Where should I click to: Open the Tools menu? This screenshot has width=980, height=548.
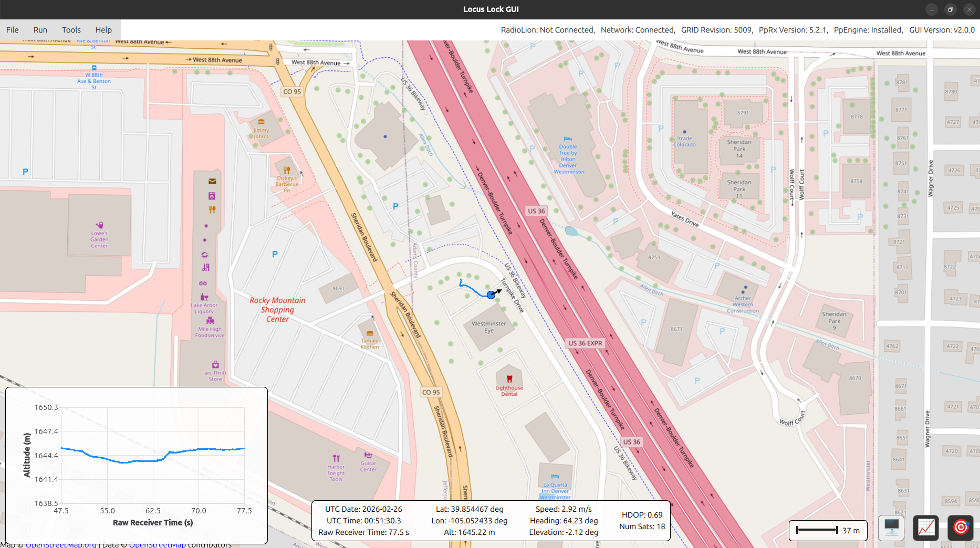71,30
